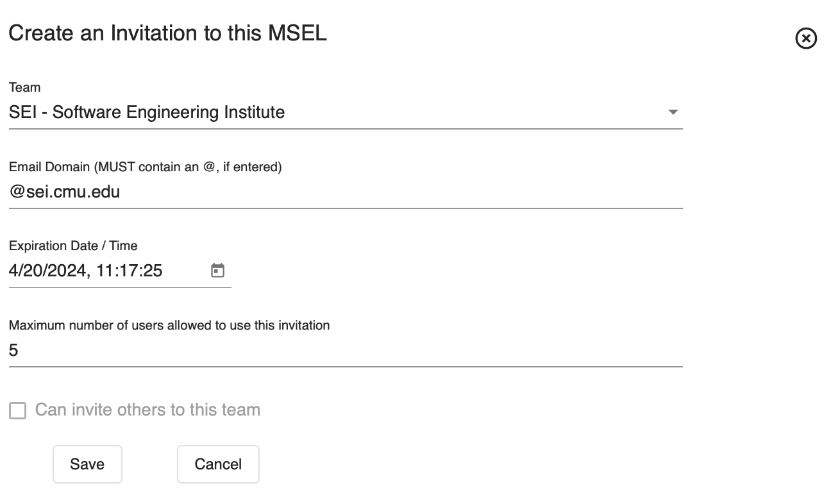This screenshot has height=504, width=840.
Task: Click the 4/20/2024 date in expiration field
Action: tap(47, 271)
